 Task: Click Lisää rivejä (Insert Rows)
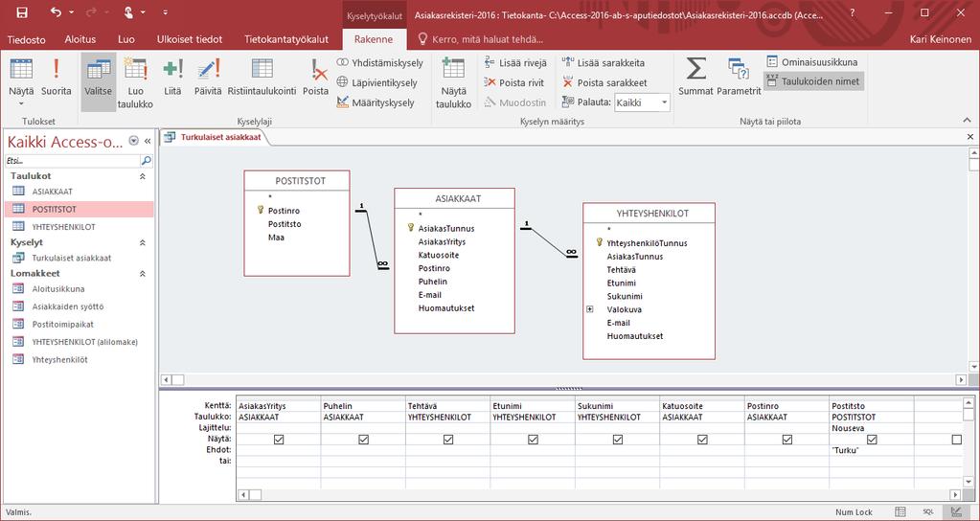tap(515, 62)
